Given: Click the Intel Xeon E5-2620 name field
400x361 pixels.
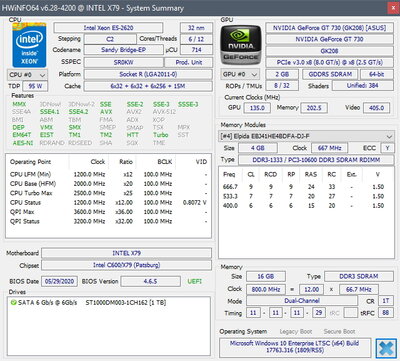Looking at the screenshot, I should [x=108, y=28].
